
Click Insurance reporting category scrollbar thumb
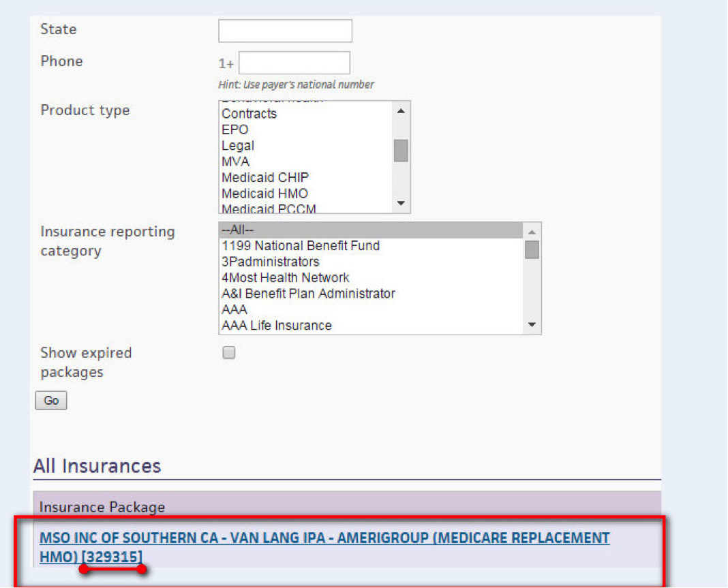(532, 249)
